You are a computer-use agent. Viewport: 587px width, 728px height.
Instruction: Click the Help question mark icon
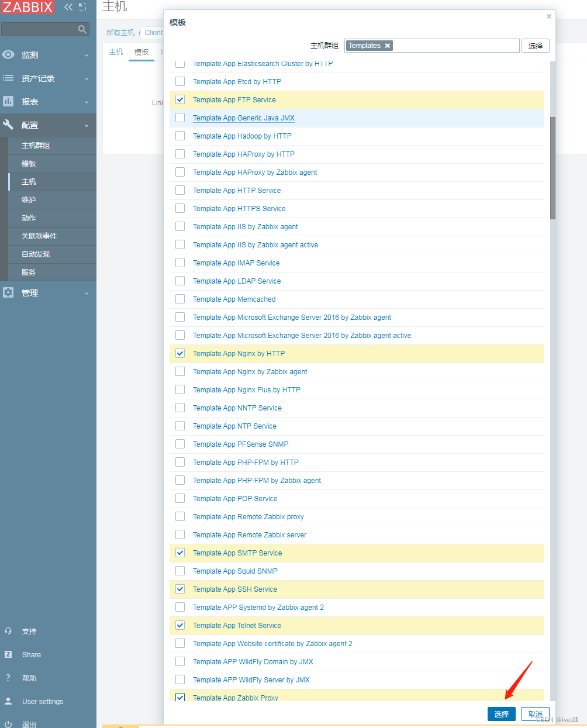click(x=8, y=678)
